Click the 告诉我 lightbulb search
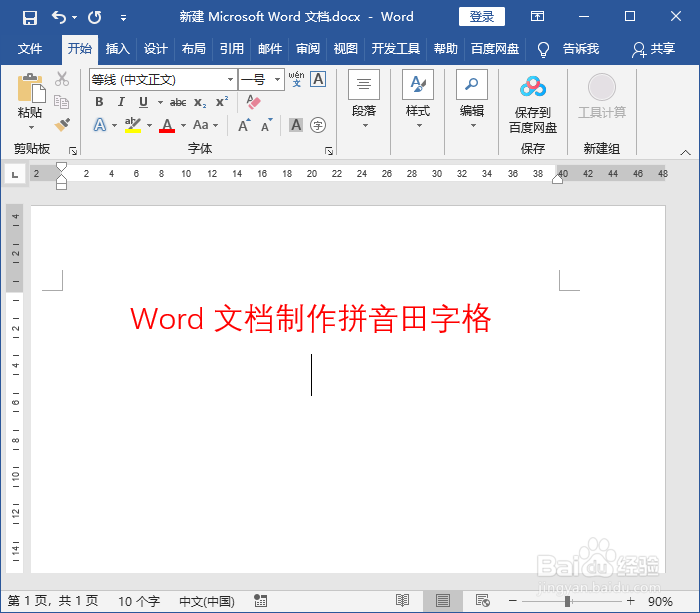The width and height of the screenshot is (700, 613). (x=568, y=49)
